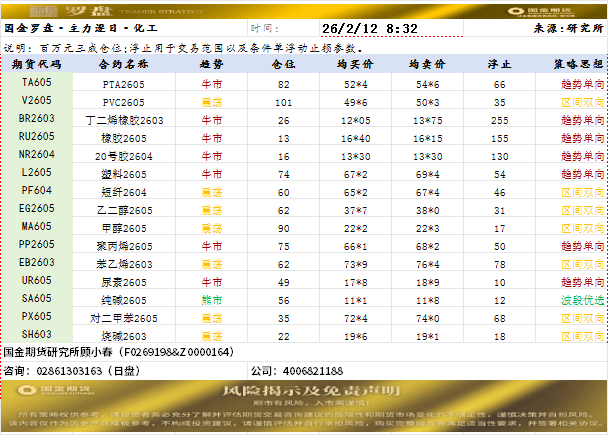Click the 浮止 column header
This screenshot has height=435, width=608.
click(499, 64)
